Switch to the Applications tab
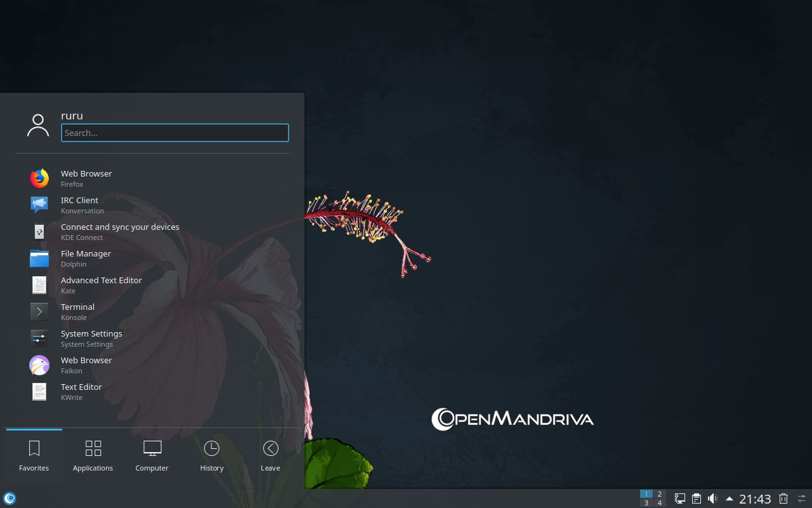 93,456
